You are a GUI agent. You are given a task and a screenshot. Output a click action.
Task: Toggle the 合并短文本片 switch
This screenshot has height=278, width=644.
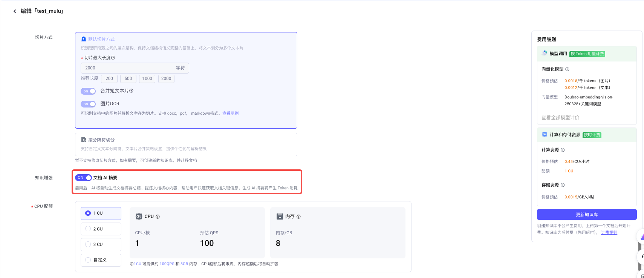(x=88, y=91)
